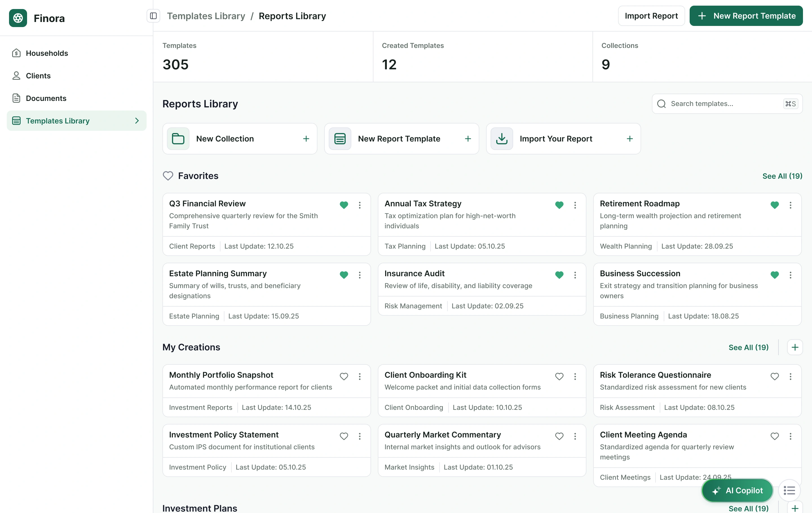Click the search magnifier icon
The image size is (812, 513).
[x=661, y=103]
